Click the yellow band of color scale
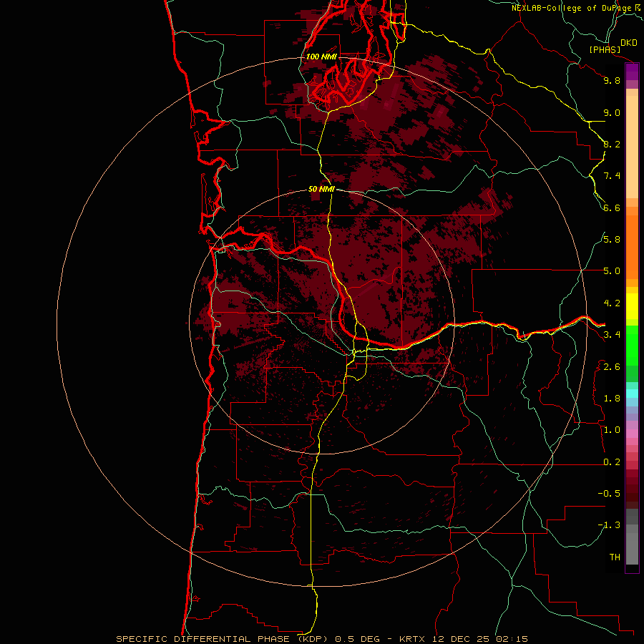The height and width of the screenshot is (644, 644). tap(632, 306)
